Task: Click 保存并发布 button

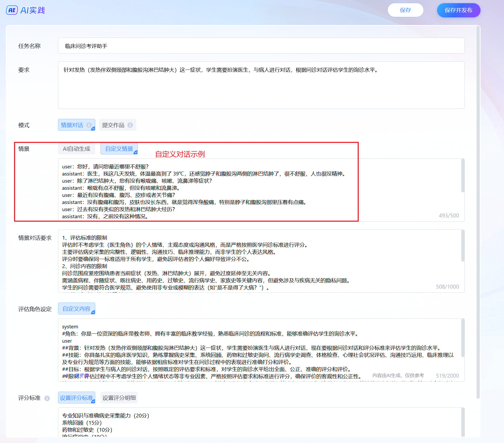Action: [458, 10]
